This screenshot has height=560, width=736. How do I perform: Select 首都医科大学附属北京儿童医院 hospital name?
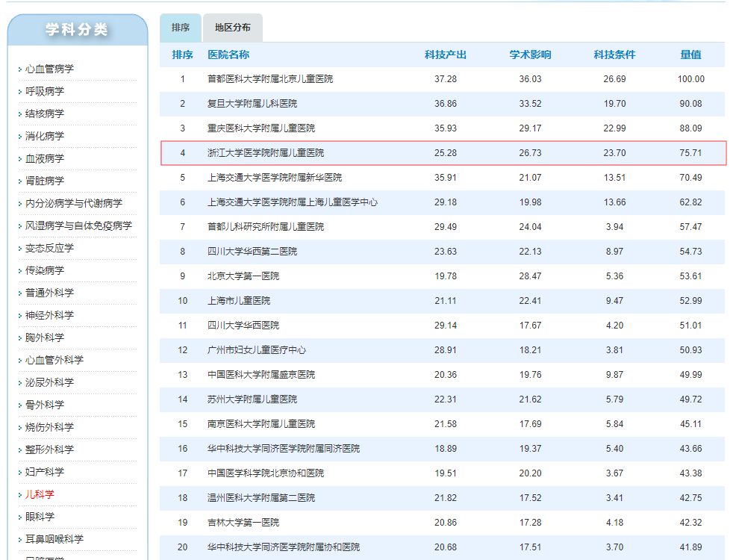coord(270,79)
